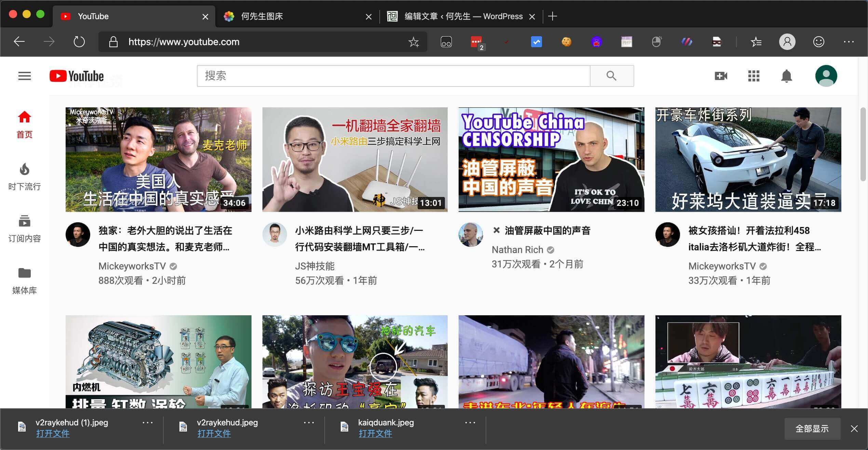Image resolution: width=868 pixels, height=450 pixels.
Task: Click the page vertical scrollbar
Action: 863,144
